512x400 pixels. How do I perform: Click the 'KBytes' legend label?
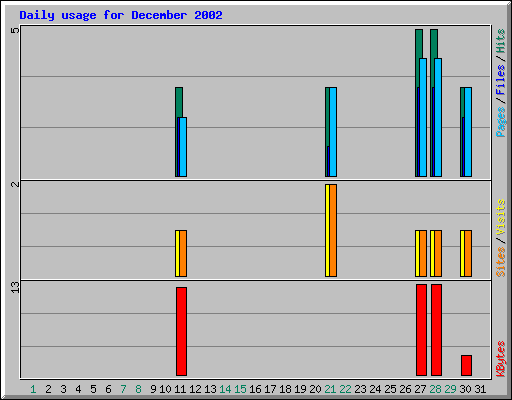click(x=500, y=359)
